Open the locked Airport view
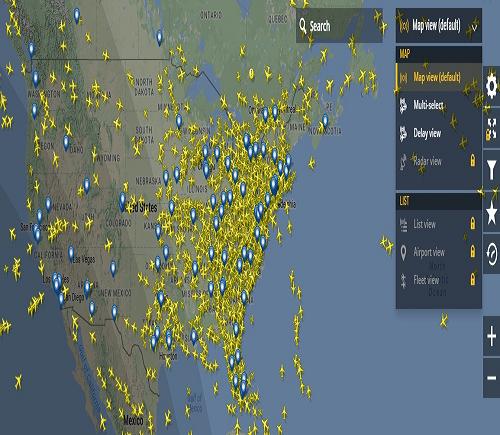This screenshot has width=500, height=435. tap(439, 252)
